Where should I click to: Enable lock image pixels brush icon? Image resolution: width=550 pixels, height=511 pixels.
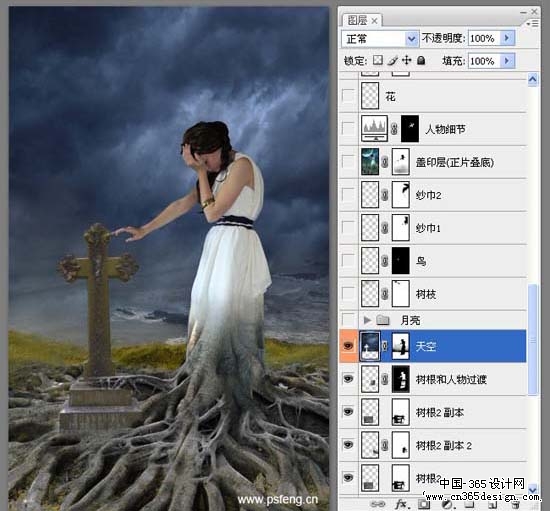[393, 60]
